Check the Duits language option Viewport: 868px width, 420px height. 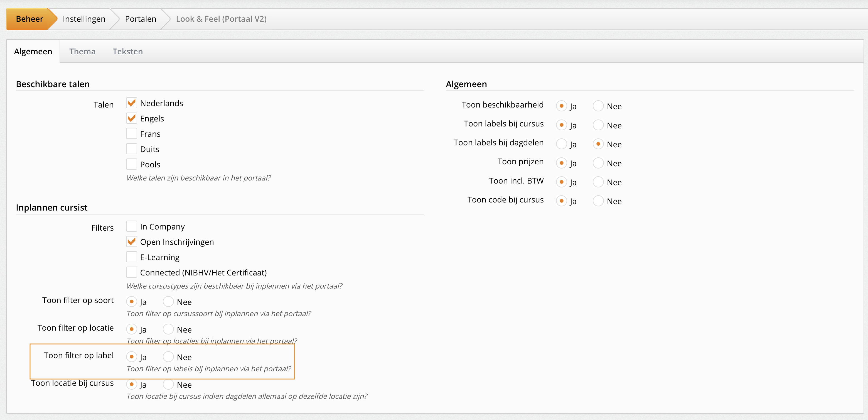[x=131, y=149]
